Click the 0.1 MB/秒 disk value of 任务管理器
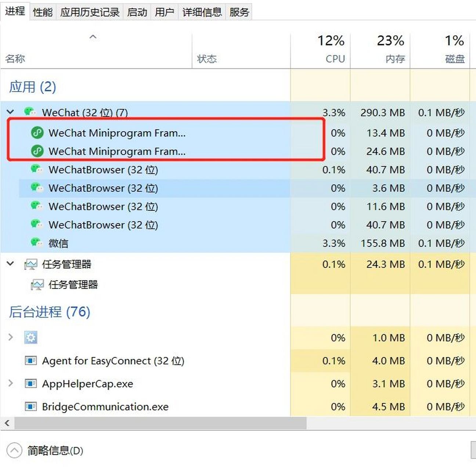The width and height of the screenshot is (476, 470). (x=441, y=264)
